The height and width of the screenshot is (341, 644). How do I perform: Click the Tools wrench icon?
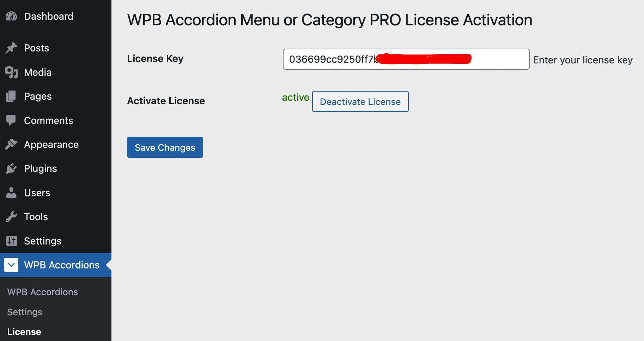[x=11, y=216]
